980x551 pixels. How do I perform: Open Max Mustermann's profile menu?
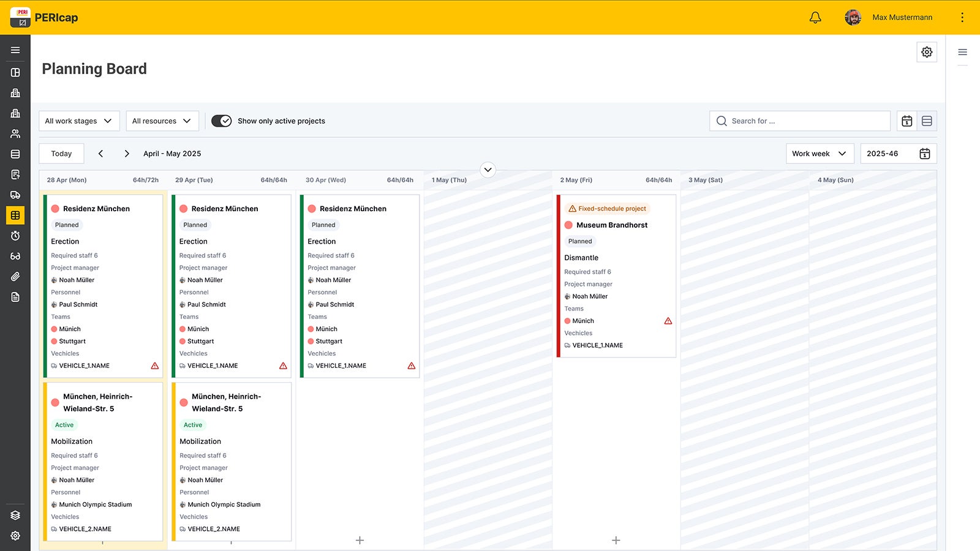[x=889, y=17]
